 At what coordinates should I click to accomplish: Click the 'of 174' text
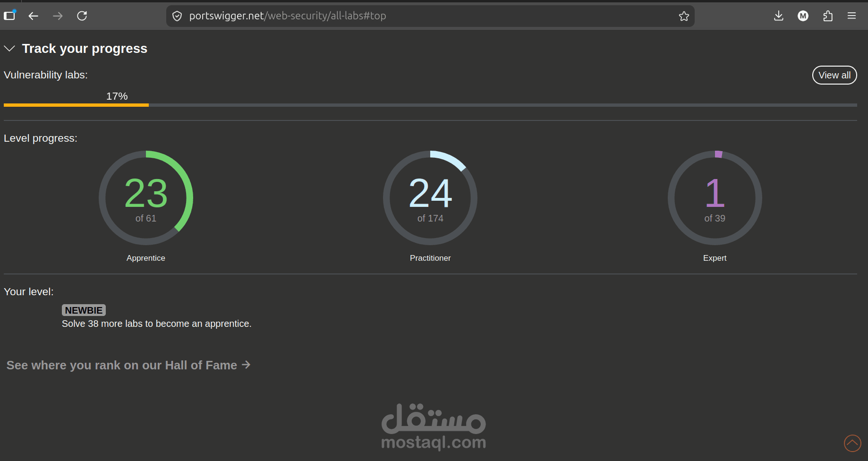[430, 218]
